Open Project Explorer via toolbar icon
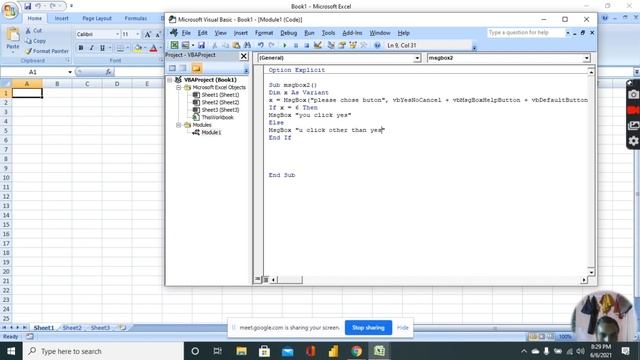The height and width of the screenshot is (360, 640). coord(331,45)
